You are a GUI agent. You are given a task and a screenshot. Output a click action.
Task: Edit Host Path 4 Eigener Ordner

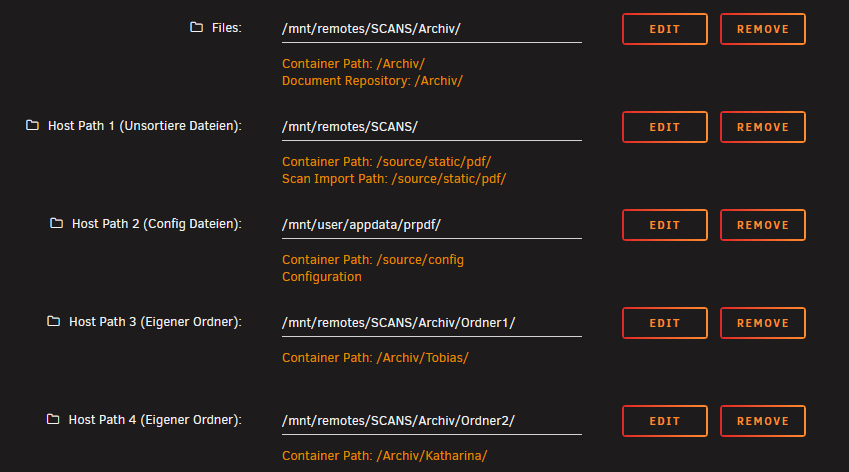coord(664,421)
